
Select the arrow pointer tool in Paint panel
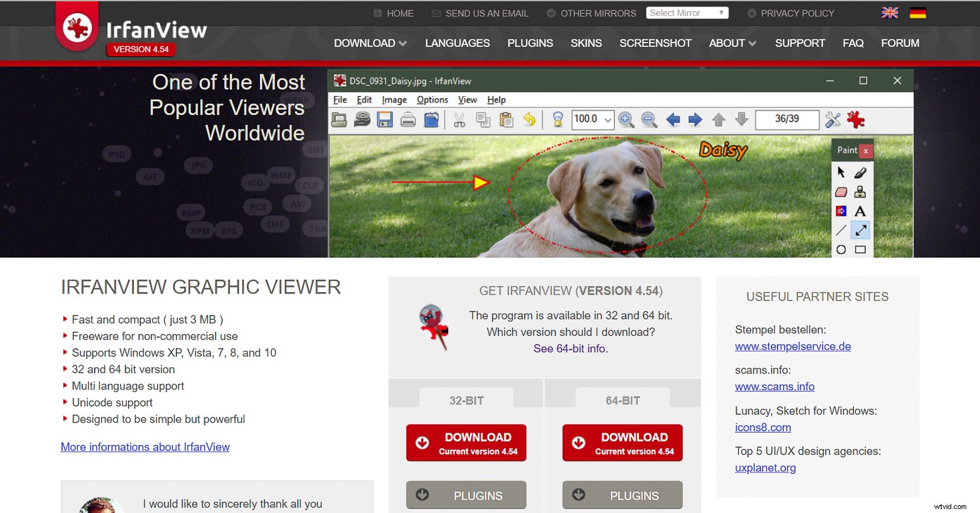(841, 172)
